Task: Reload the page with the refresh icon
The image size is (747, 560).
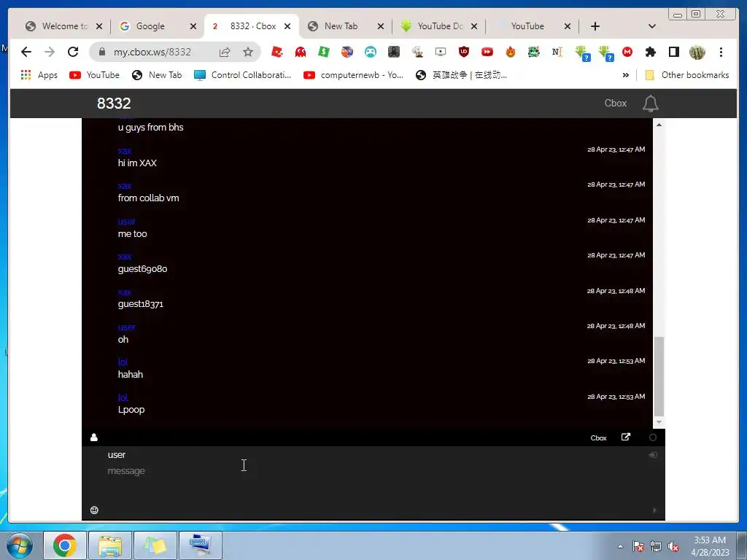Action: pos(73,52)
